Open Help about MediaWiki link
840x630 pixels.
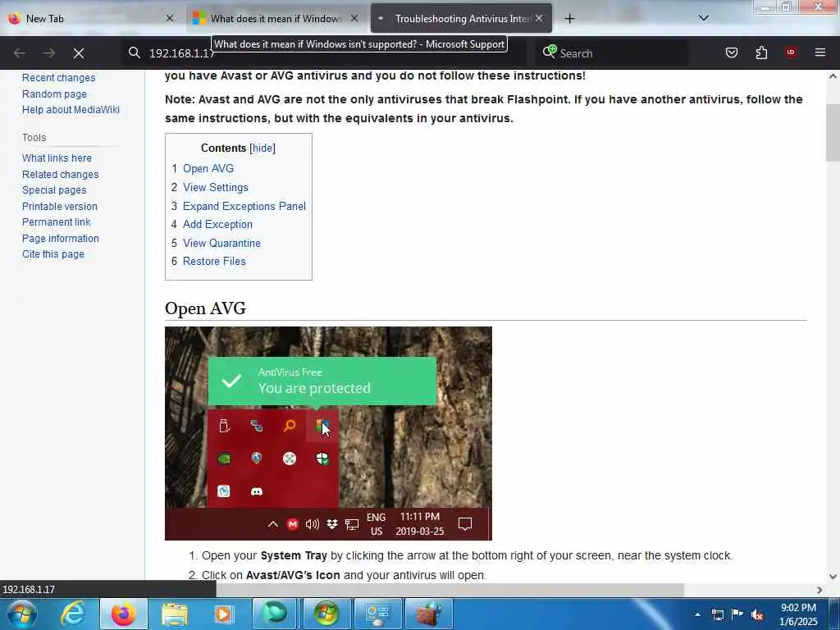coord(71,110)
